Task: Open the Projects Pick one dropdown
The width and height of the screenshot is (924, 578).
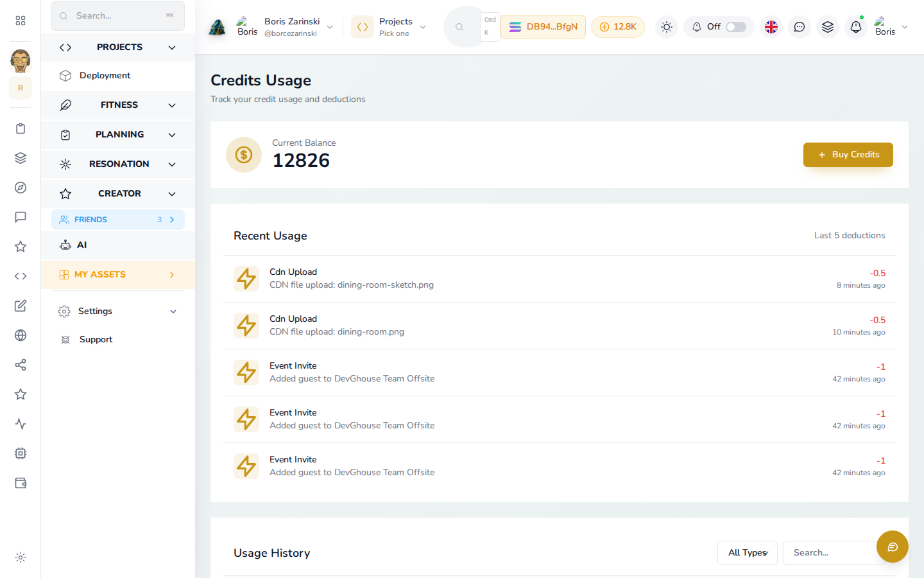Action: [x=389, y=27]
